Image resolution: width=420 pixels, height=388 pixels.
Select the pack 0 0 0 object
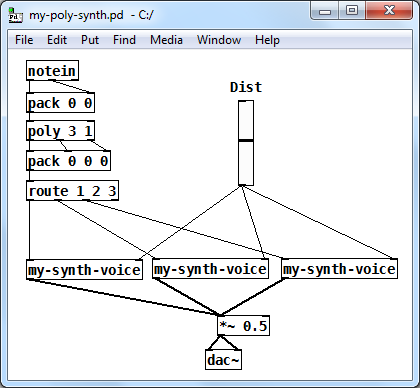(x=68, y=161)
